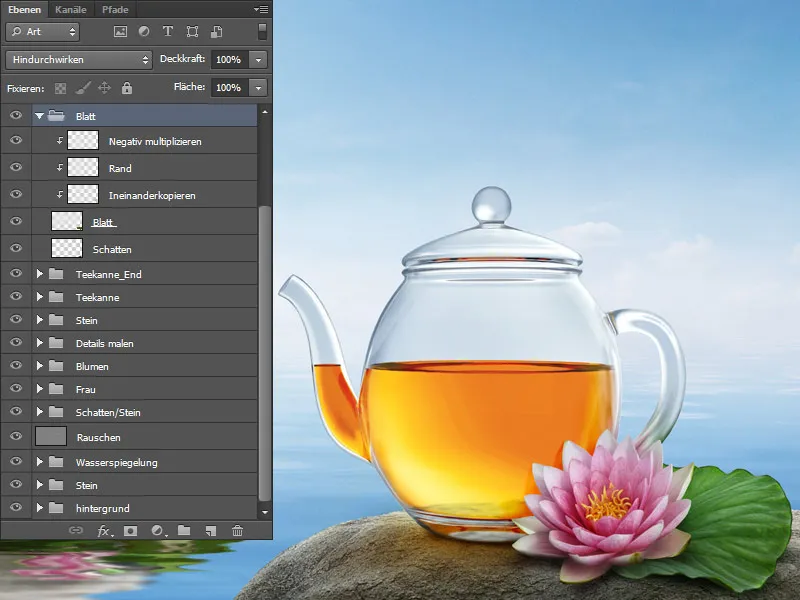Open the Hindurchwirken blend mode dropdown

click(x=79, y=60)
